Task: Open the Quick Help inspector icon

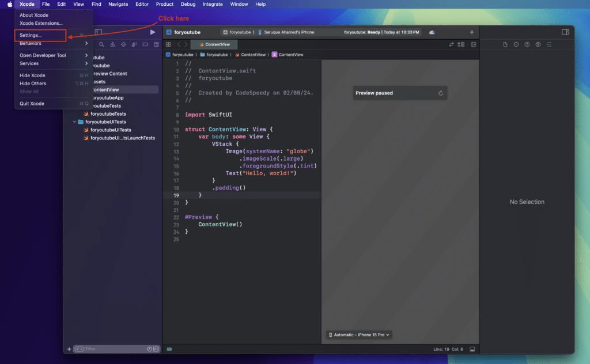Action: coord(527,44)
